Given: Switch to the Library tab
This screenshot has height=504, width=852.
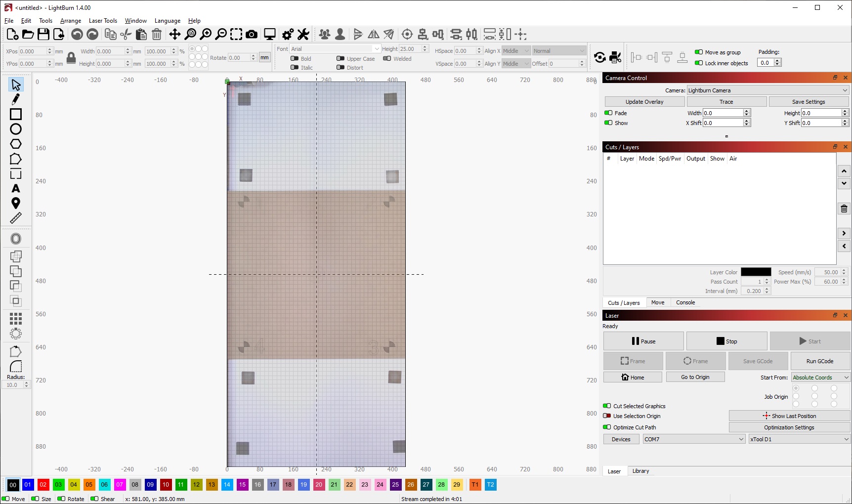Looking at the screenshot, I should tap(640, 471).
